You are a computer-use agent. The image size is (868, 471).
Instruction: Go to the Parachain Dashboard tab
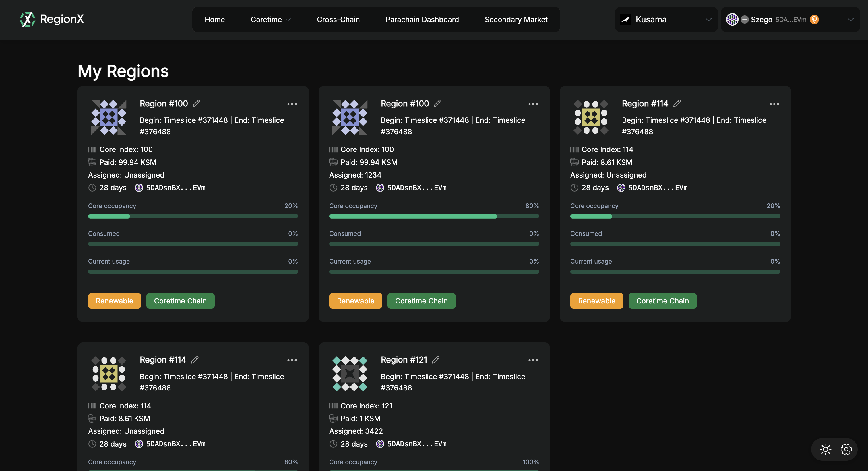tap(422, 19)
